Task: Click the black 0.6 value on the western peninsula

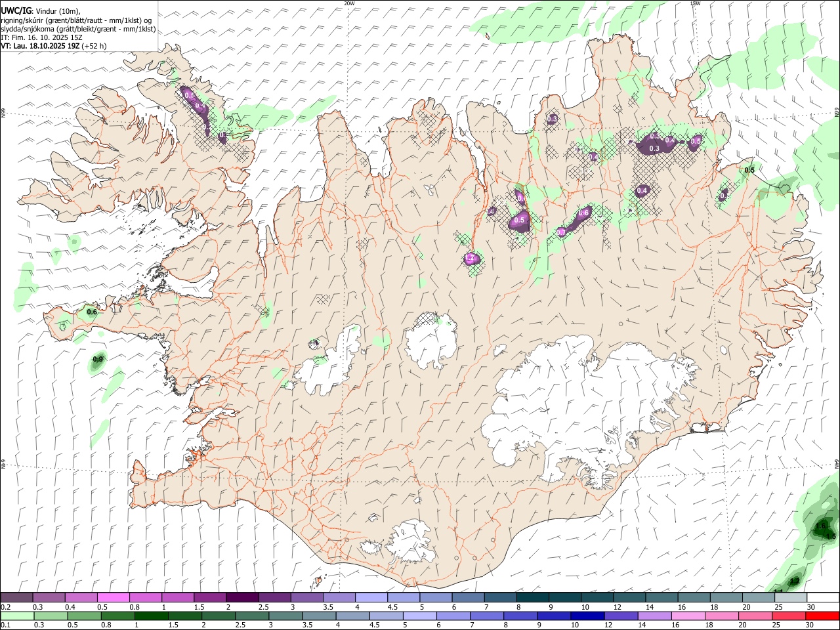Action: point(92,312)
